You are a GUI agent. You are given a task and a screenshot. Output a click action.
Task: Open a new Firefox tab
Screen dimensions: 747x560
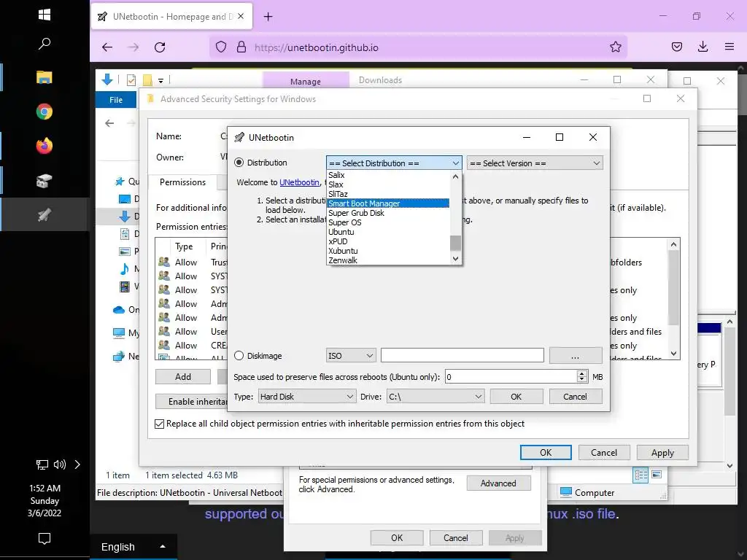coord(268,17)
